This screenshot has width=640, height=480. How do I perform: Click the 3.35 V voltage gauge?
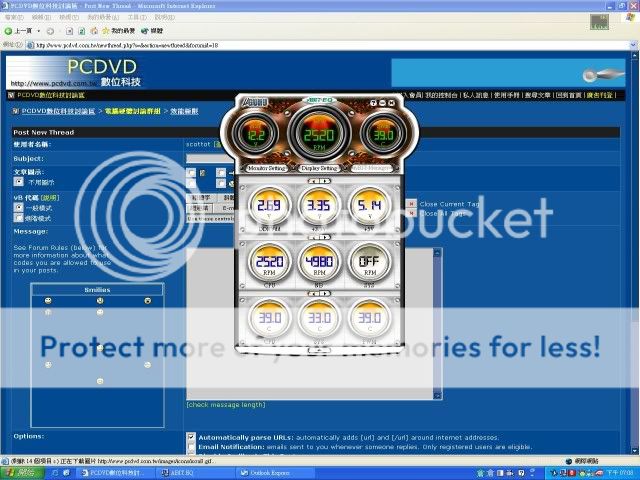tap(319, 206)
